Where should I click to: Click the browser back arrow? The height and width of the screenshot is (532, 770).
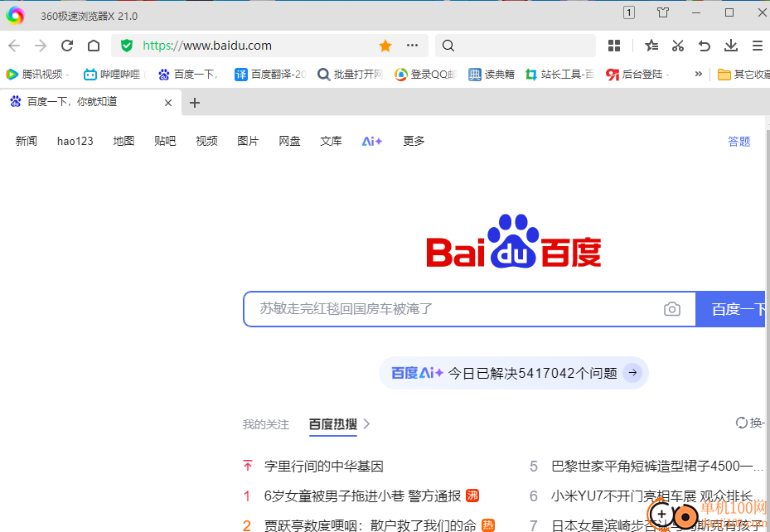pyautogui.click(x=14, y=46)
